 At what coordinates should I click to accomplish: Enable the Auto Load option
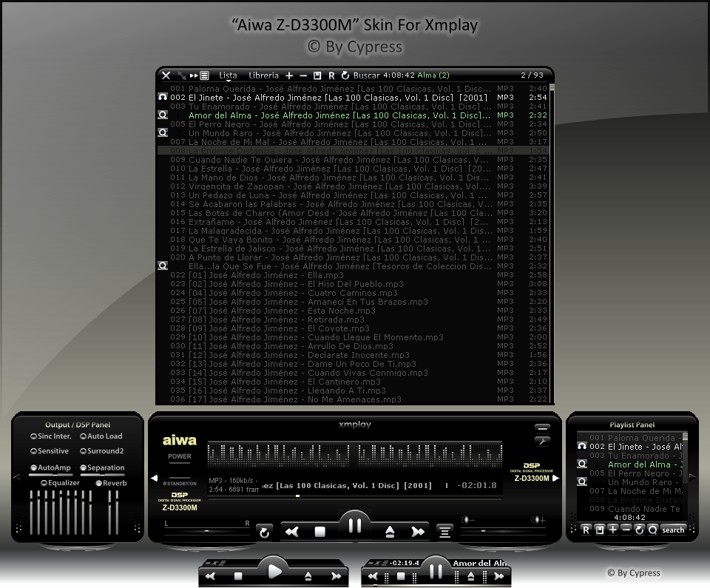[83, 436]
